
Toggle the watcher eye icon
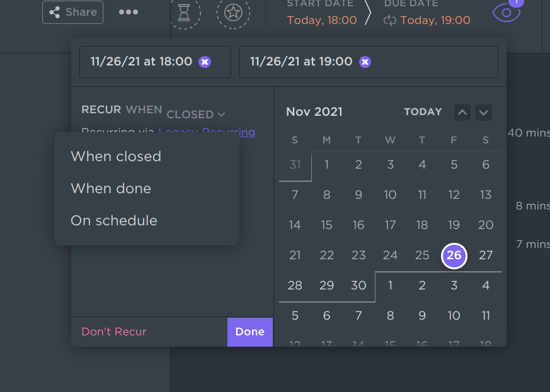point(507,13)
